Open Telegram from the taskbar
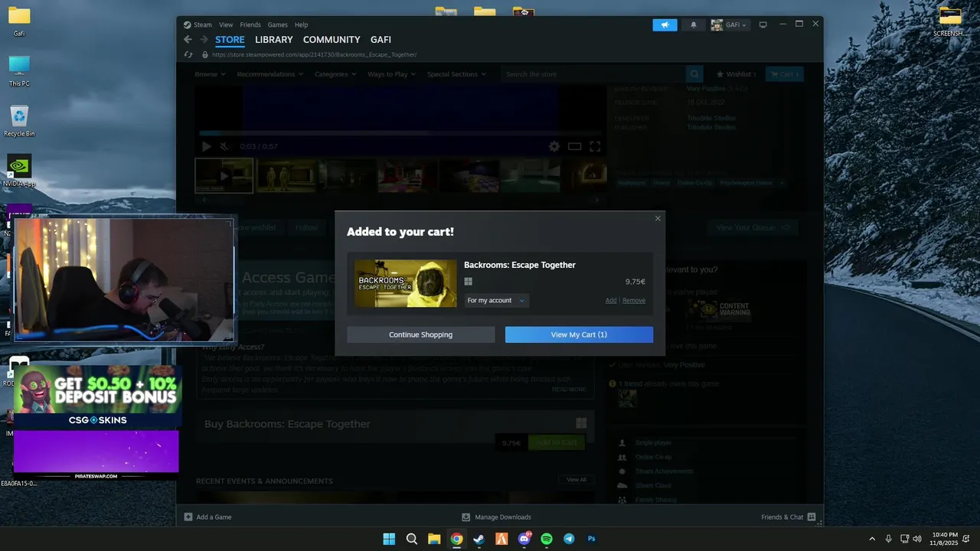Screen dimensions: 980x551 (x=569, y=539)
